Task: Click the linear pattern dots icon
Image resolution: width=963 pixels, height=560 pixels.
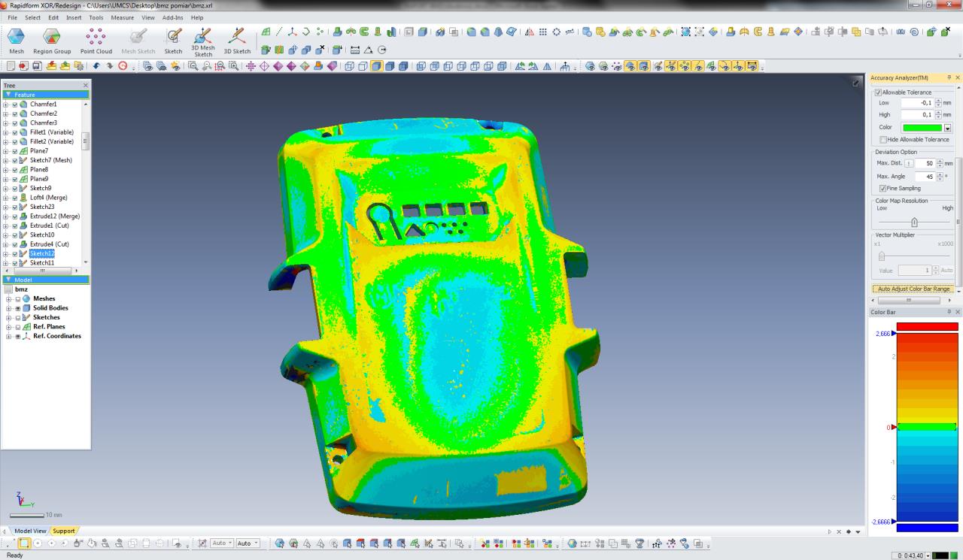Action: (x=543, y=32)
